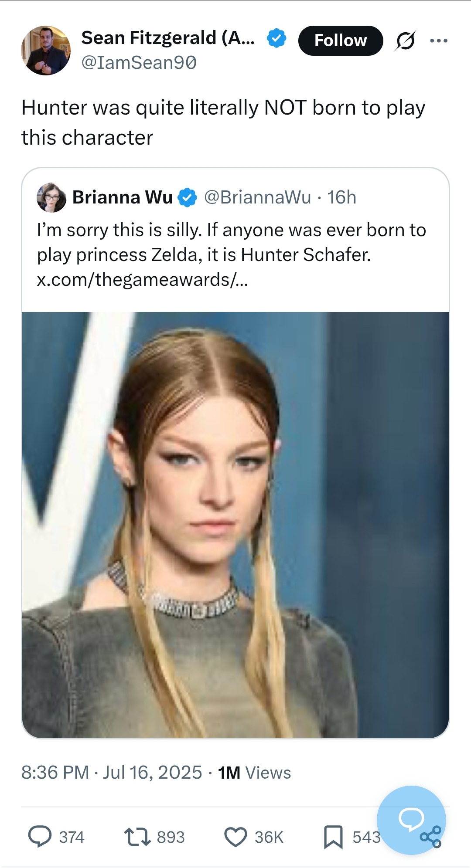Tap Sean Fitzgerald's blue verified badge
This screenshot has width=471, height=868.
tap(276, 38)
